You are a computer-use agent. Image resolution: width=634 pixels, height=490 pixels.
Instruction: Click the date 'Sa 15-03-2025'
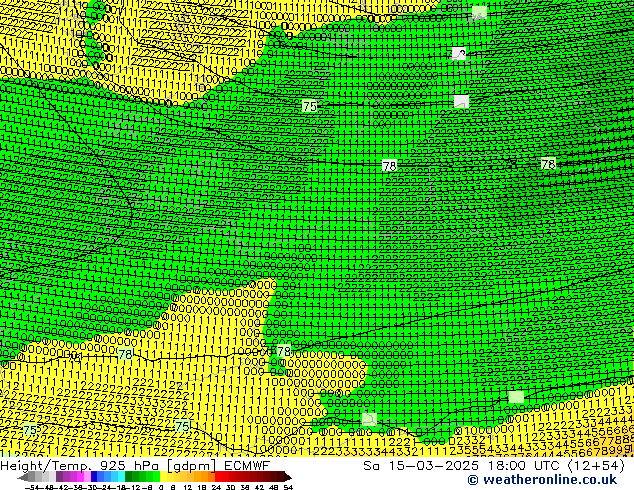421,466
